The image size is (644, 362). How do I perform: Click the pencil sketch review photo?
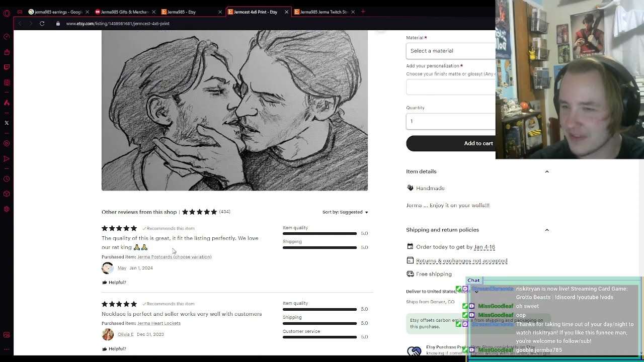(234, 110)
